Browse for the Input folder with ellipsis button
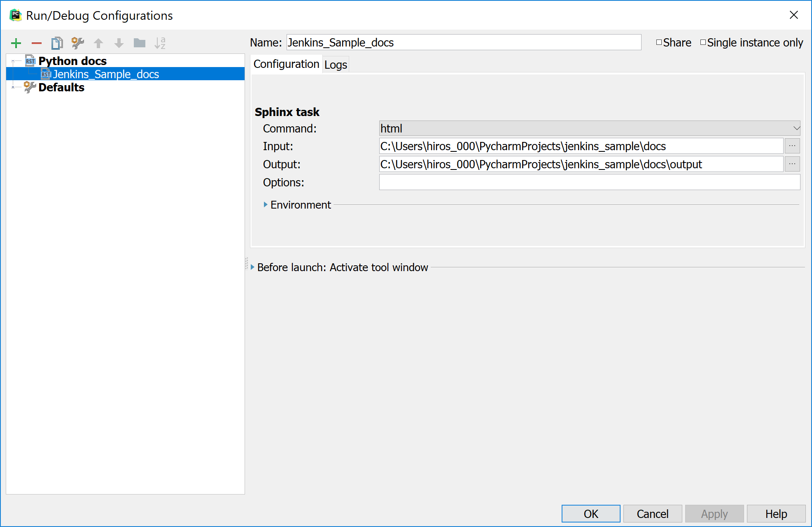 coord(792,146)
